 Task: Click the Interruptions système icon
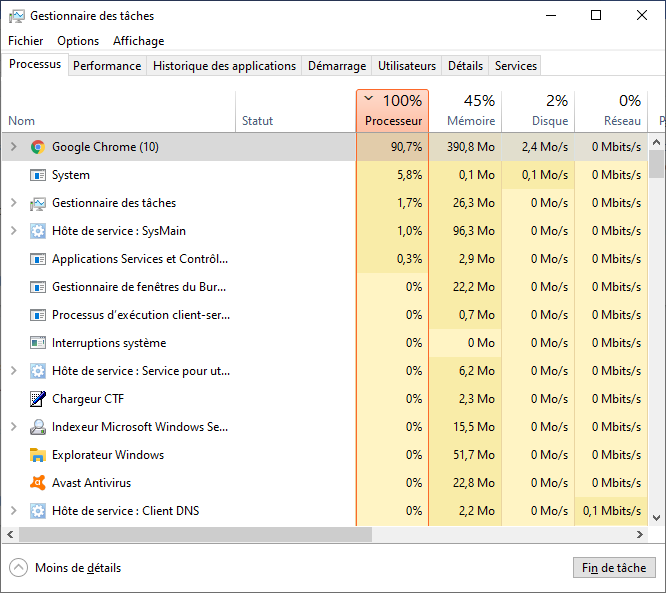38,343
